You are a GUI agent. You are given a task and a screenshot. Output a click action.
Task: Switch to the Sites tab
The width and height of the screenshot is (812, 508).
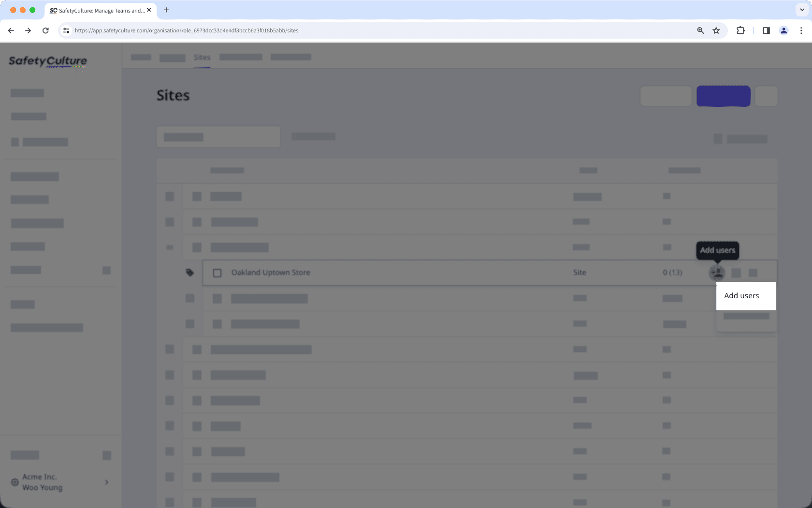pos(202,57)
